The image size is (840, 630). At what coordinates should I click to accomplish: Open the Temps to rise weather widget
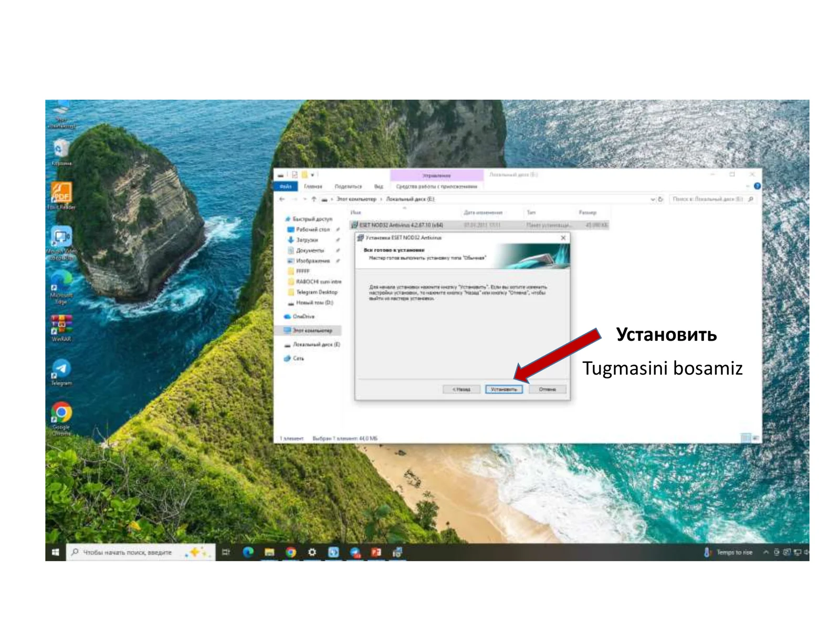(728, 552)
